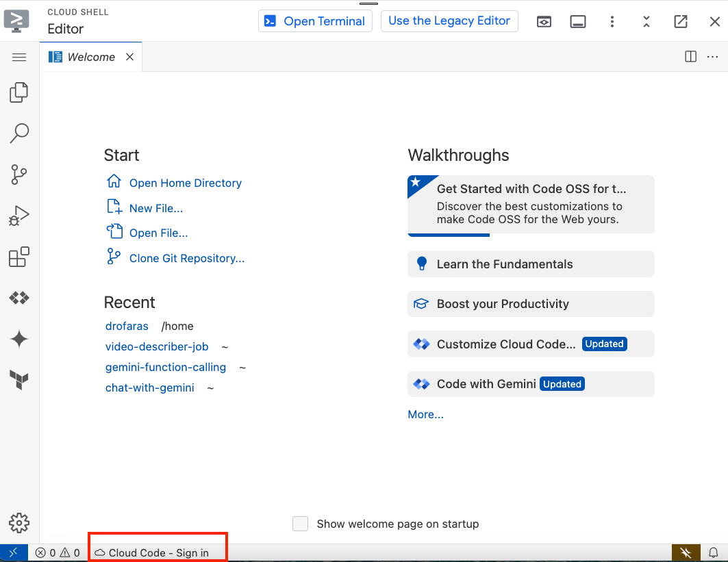The width and height of the screenshot is (728, 562).
Task: Split the editor right
Action: (691, 57)
